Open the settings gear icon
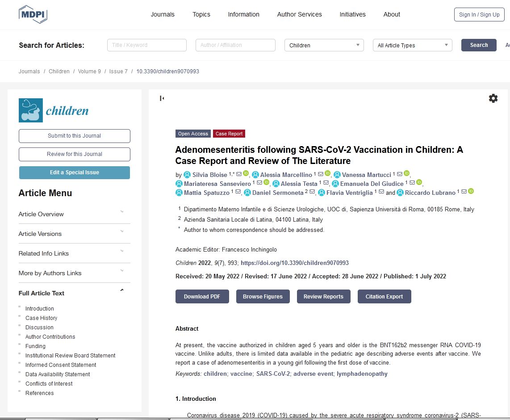Image resolution: width=510 pixels, height=420 pixels. click(x=493, y=98)
